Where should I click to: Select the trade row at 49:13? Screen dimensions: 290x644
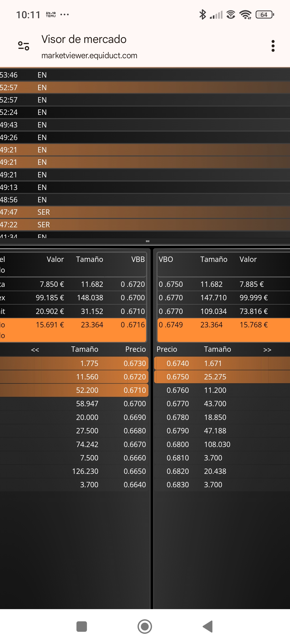145,187
